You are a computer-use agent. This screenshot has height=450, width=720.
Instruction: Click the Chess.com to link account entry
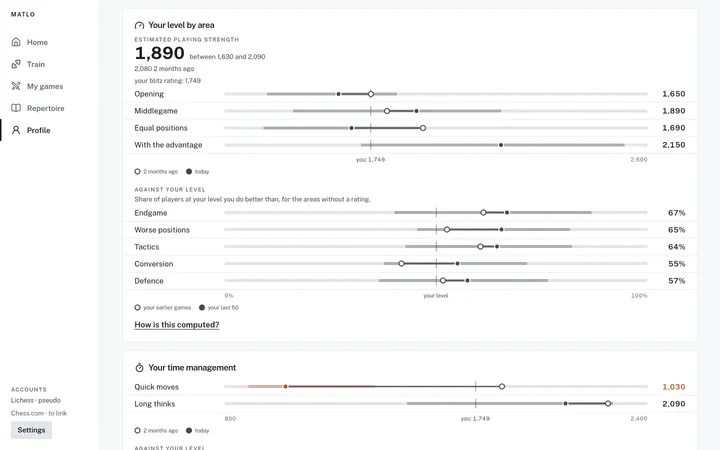tap(39, 413)
